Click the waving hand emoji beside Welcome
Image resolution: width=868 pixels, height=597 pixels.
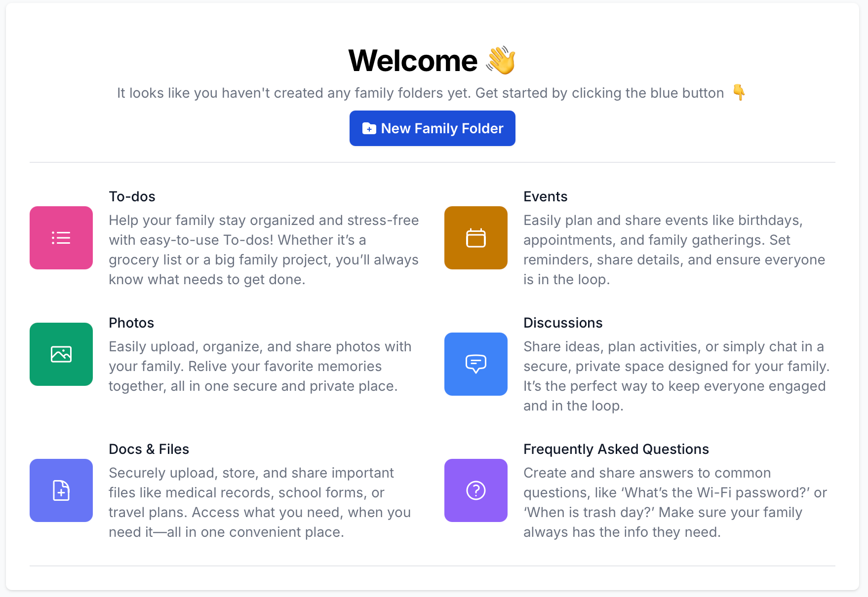click(501, 60)
